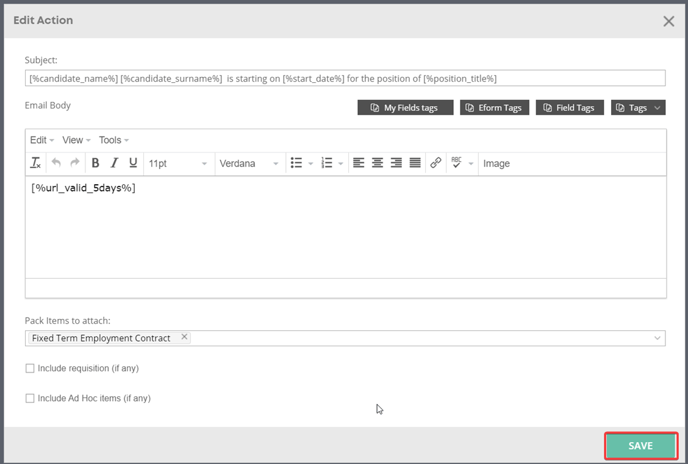
Task: Clear formatting with the Tx icon
Action: (36, 163)
